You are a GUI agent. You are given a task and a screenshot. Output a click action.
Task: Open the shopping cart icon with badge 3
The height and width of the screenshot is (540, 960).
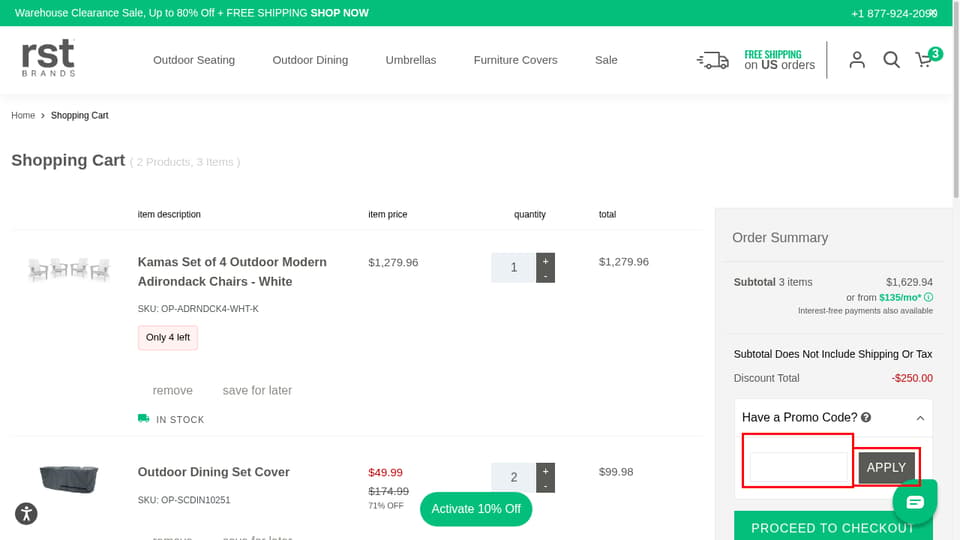(x=927, y=58)
